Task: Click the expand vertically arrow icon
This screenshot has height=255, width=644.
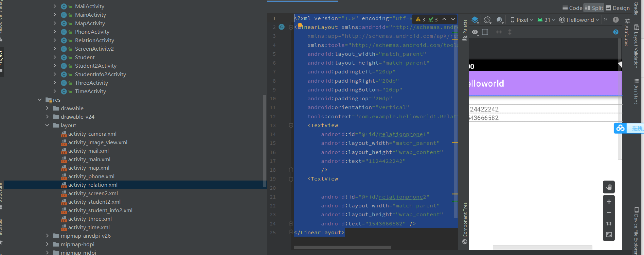Action: (510, 32)
